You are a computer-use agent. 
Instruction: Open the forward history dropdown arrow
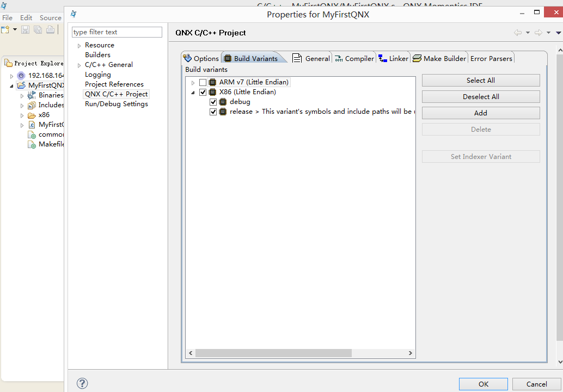[549, 33]
